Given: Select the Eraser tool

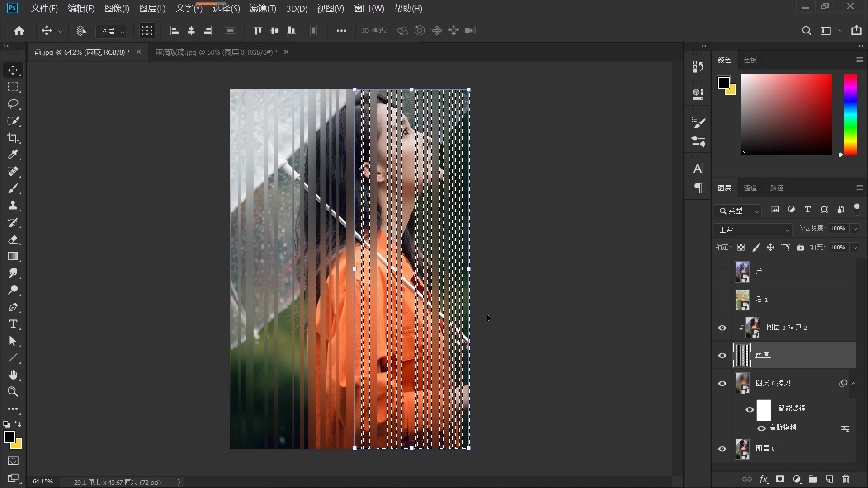Looking at the screenshot, I should coord(13,239).
